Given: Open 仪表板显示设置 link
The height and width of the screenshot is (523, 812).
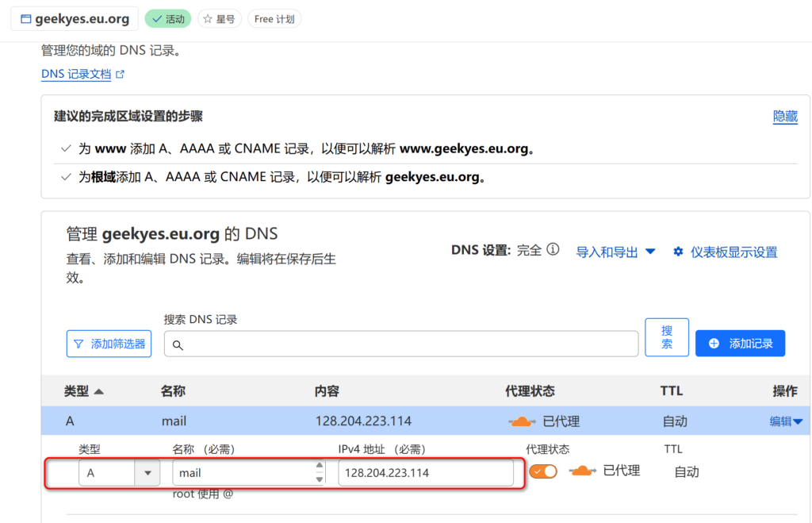Looking at the screenshot, I should click(x=725, y=252).
